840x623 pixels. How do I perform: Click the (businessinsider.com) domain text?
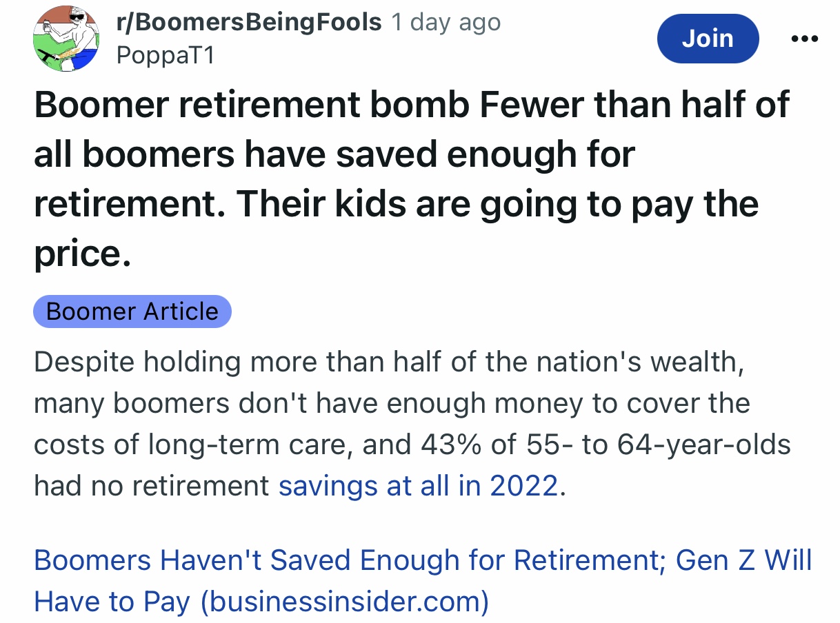344,602
